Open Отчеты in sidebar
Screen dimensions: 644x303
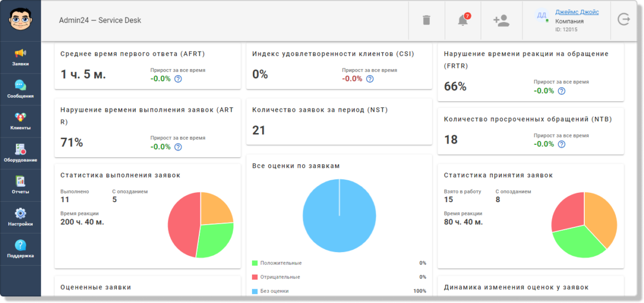pyautogui.click(x=21, y=185)
